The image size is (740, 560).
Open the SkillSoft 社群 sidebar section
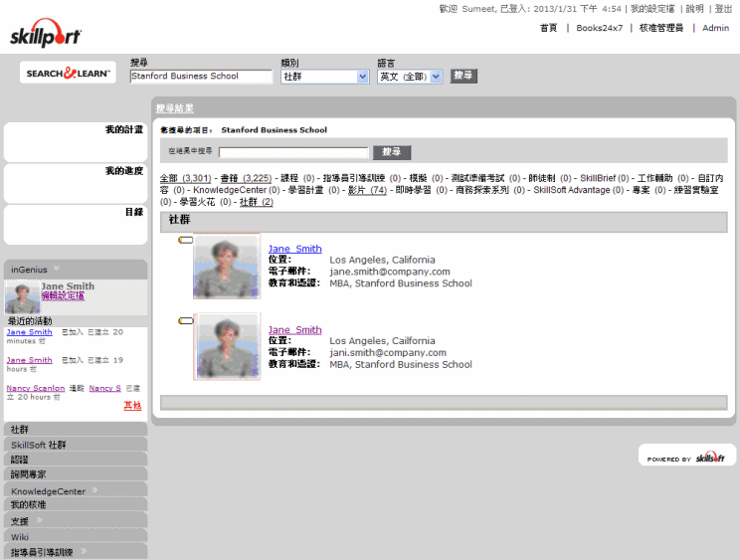[x=76, y=445]
